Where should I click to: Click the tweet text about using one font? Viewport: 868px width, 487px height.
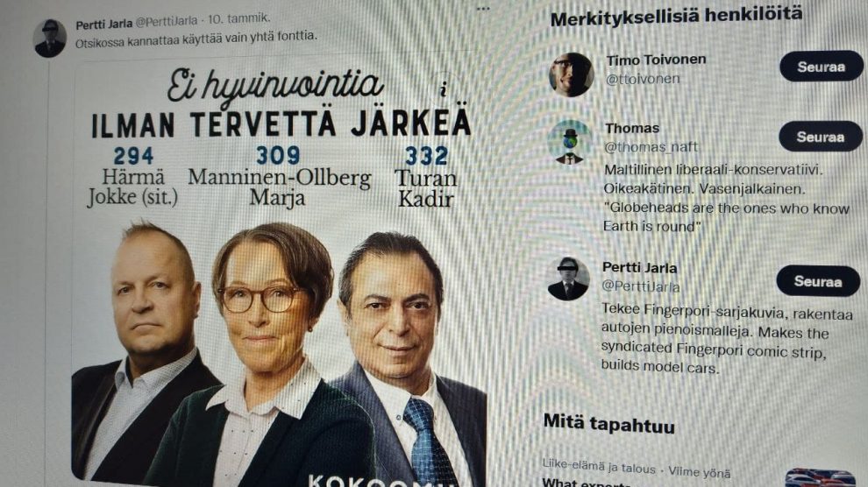click(196, 39)
